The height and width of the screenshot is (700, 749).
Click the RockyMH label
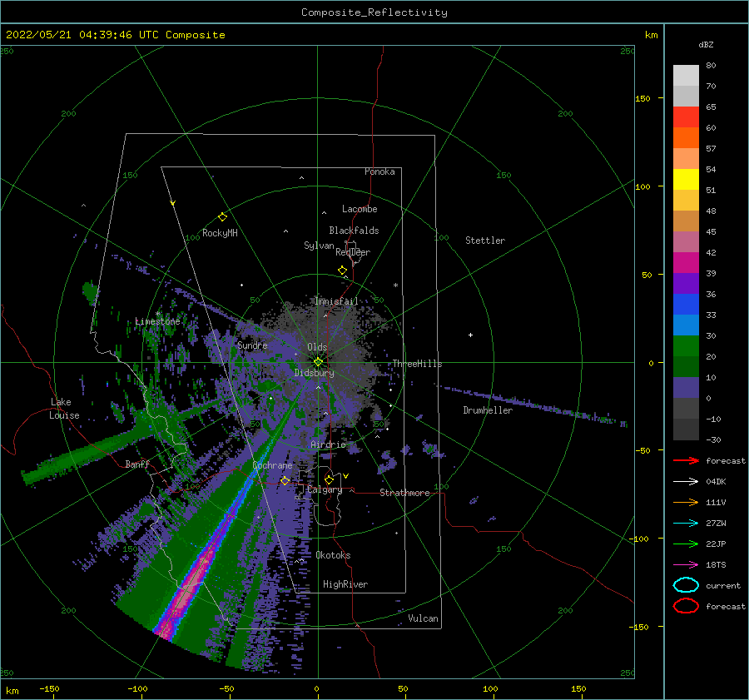tap(220, 233)
